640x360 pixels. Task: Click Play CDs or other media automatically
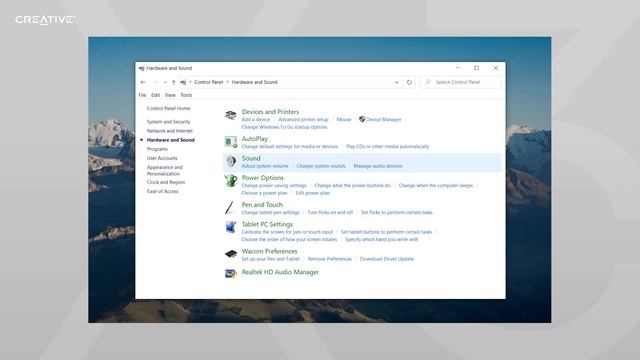point(387,147)
